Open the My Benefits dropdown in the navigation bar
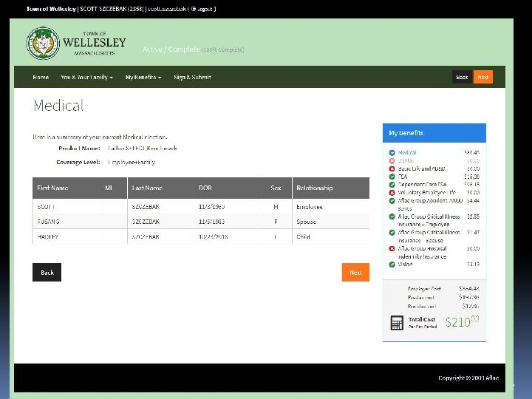Image resolution: width=532 pixels, height=399 pixels. (x=143, y=78)
